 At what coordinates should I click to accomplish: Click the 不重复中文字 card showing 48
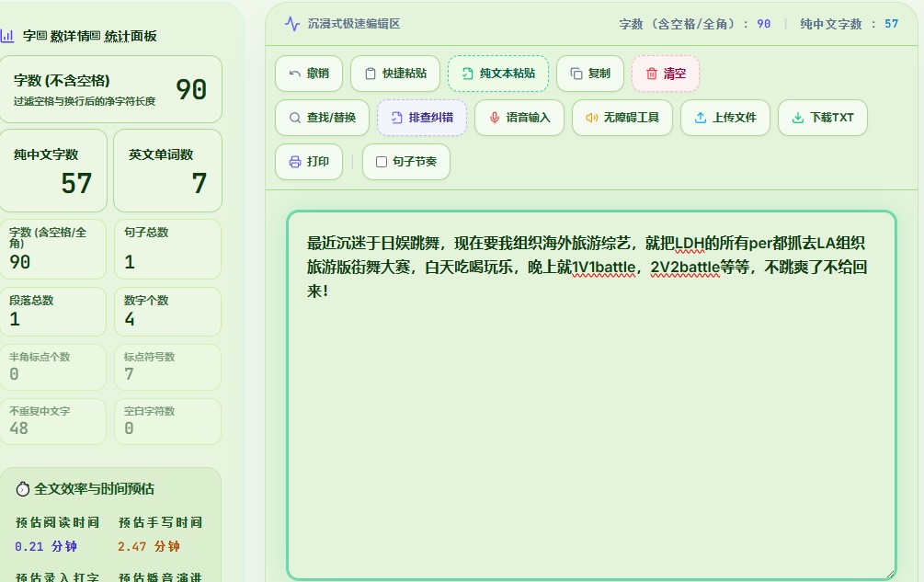click(x=53, y=422)
